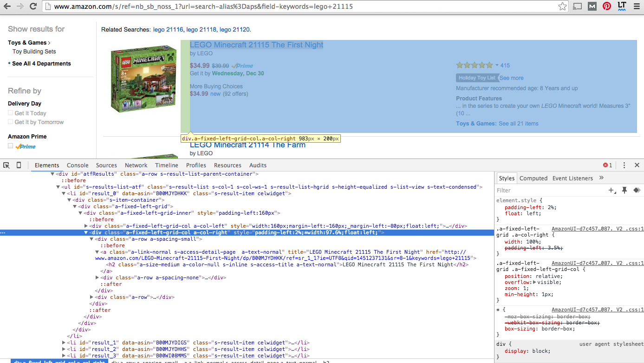The height and width of the screenshot is (363, 644).
Task: Expand the result_3 li node
Action: pyautogui.click(x=64, y=356)
